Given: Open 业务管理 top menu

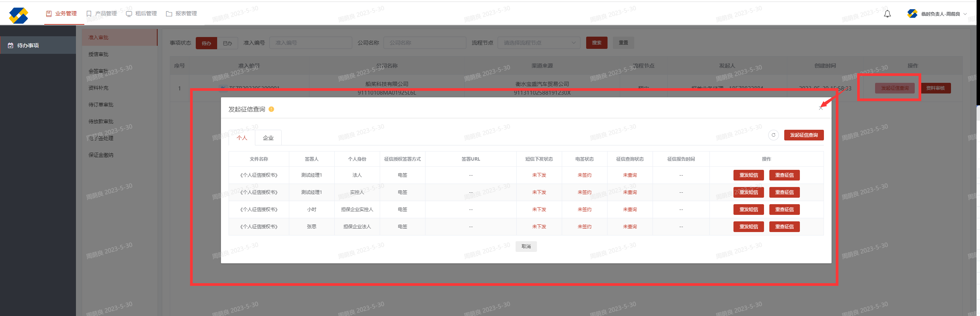Looking at the screenshot, I should pyautogui.click(x=61, y=14).
